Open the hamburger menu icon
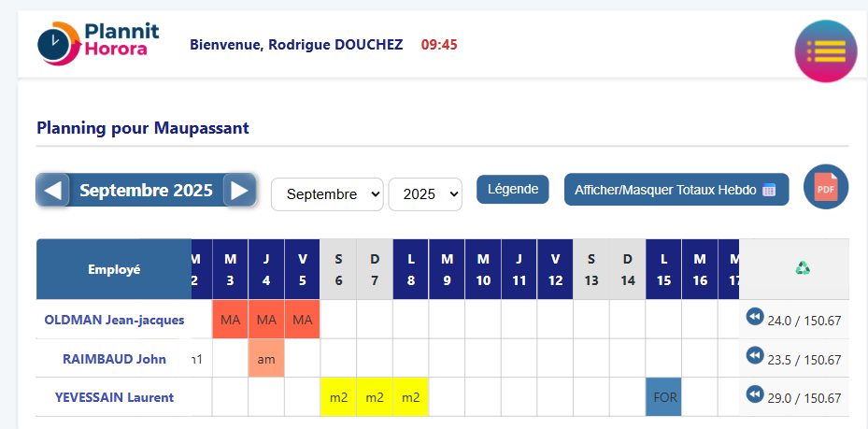This screenshot has width=868, height=429. pos(825,51)
